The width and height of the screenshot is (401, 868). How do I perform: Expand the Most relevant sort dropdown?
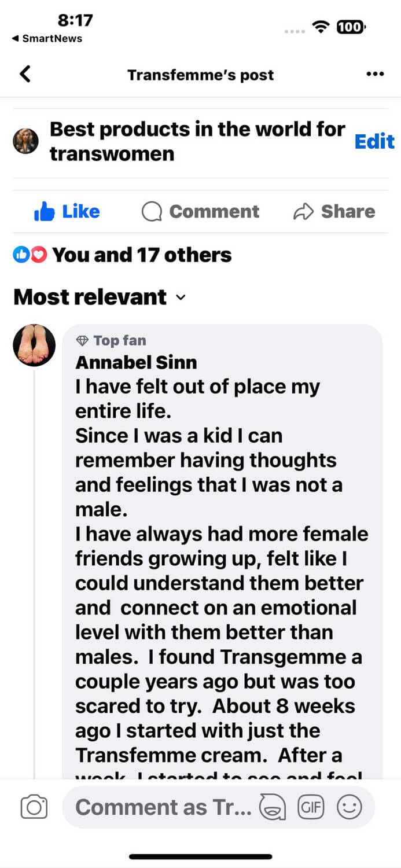100,297
